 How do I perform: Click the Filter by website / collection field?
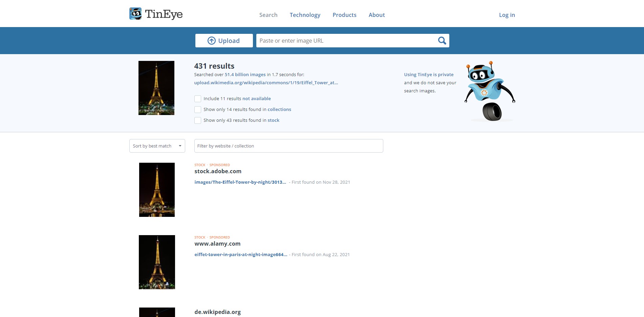tap(288, 146)
